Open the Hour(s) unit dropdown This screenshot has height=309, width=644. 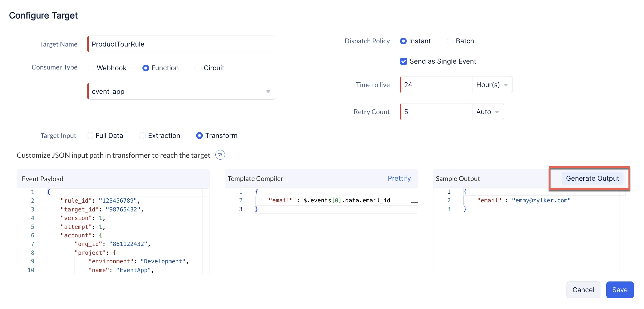pyautogui.click(x=492, y=85)
